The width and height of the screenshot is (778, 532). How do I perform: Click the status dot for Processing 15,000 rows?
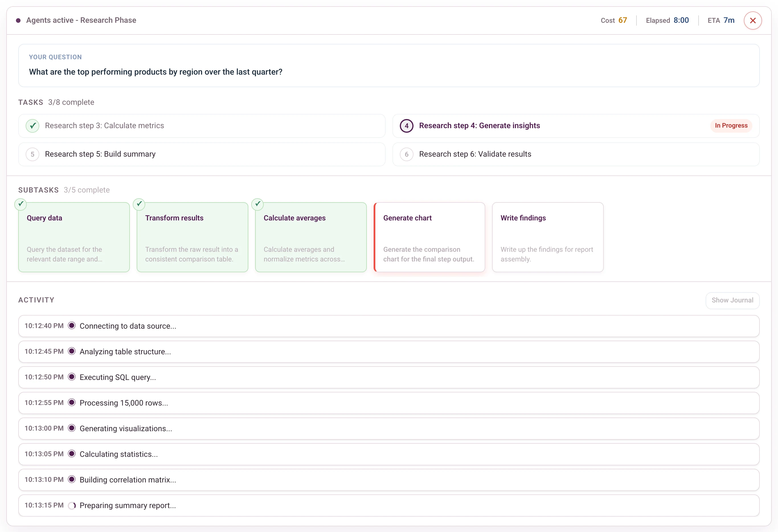tap(72, 402)
